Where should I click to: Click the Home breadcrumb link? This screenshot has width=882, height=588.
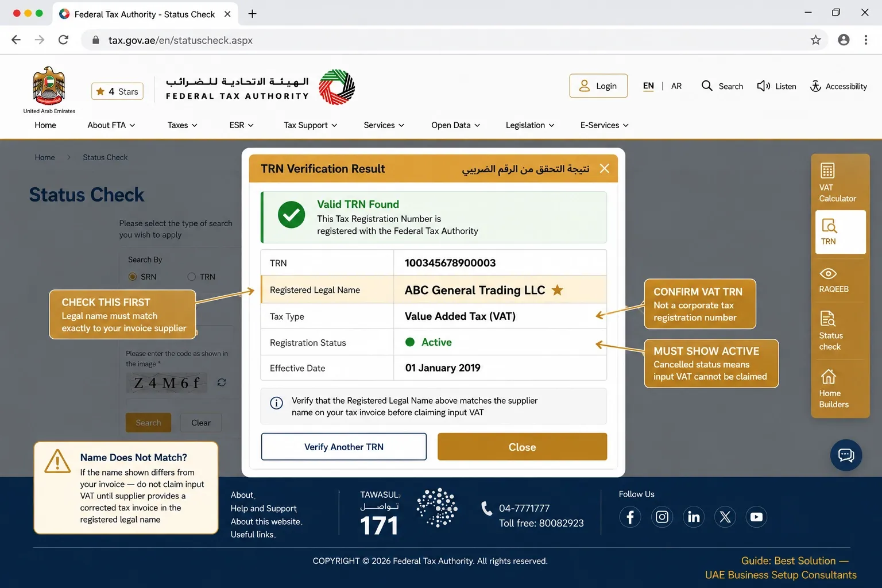[x=45, y=157]
